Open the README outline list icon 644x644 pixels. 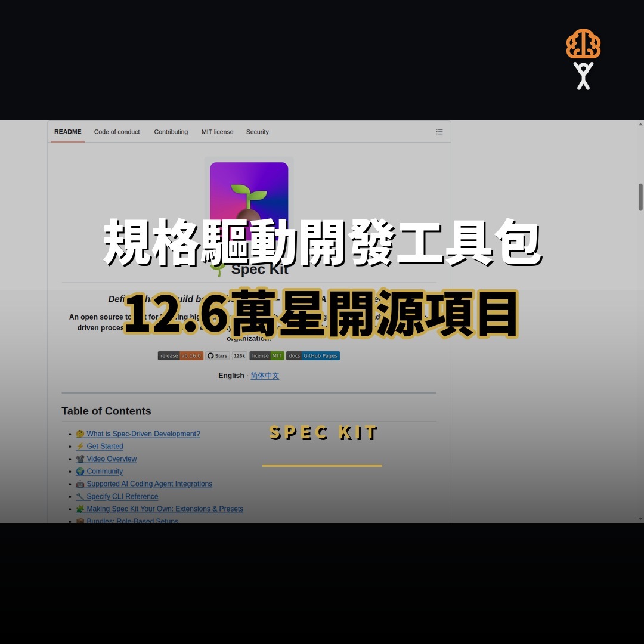click(439, 132)
